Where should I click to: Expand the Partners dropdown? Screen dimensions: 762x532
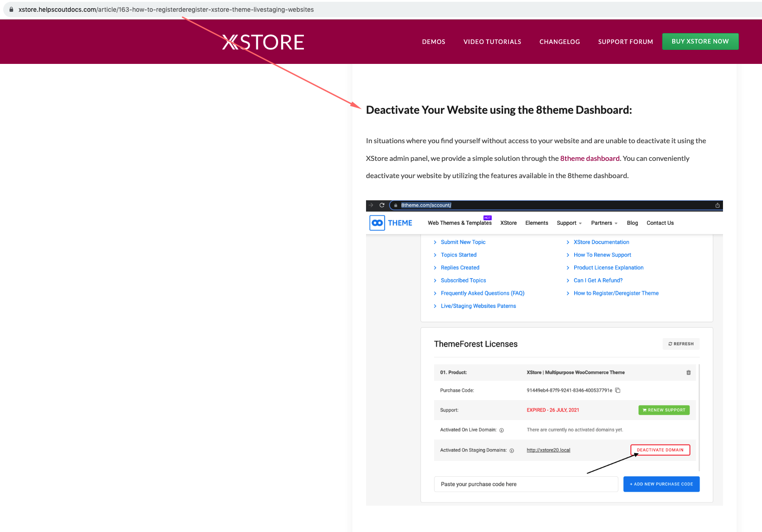604,223
